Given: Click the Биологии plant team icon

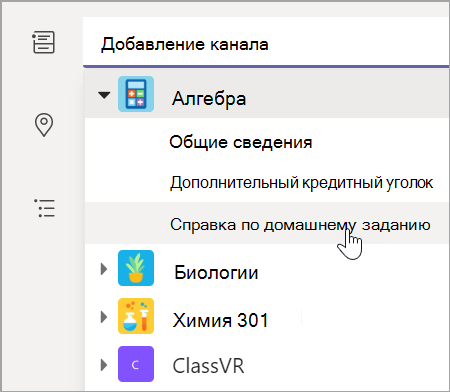Looking at the screenshot, I should 136,268.
